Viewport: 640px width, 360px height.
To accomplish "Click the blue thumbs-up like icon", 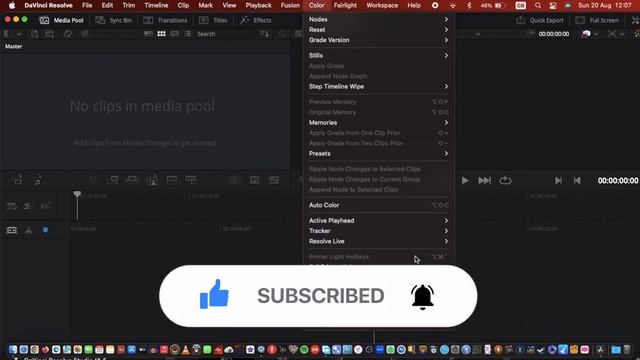I will click(x=214, y=294).
